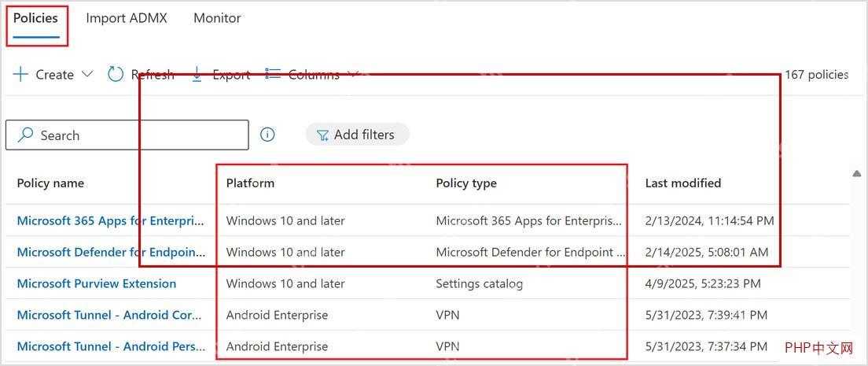Click into the Search input field
This screenshot has height=366, width=868.
[127, 135]
